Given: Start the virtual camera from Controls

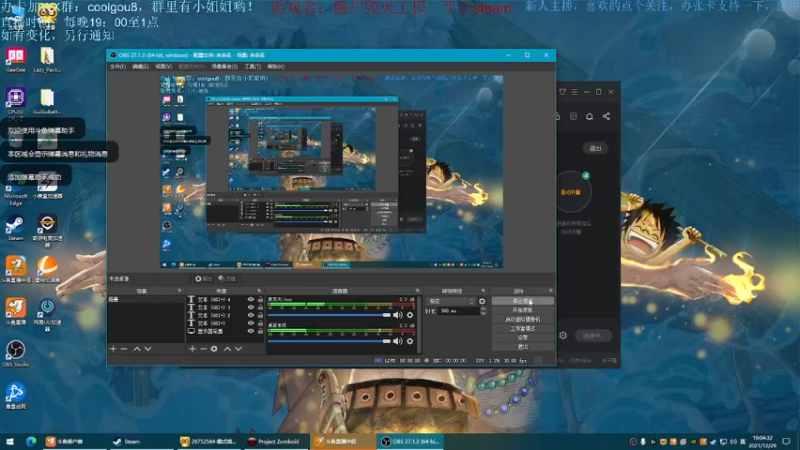Looking at the screenshot, I should [x=522, y=319].
